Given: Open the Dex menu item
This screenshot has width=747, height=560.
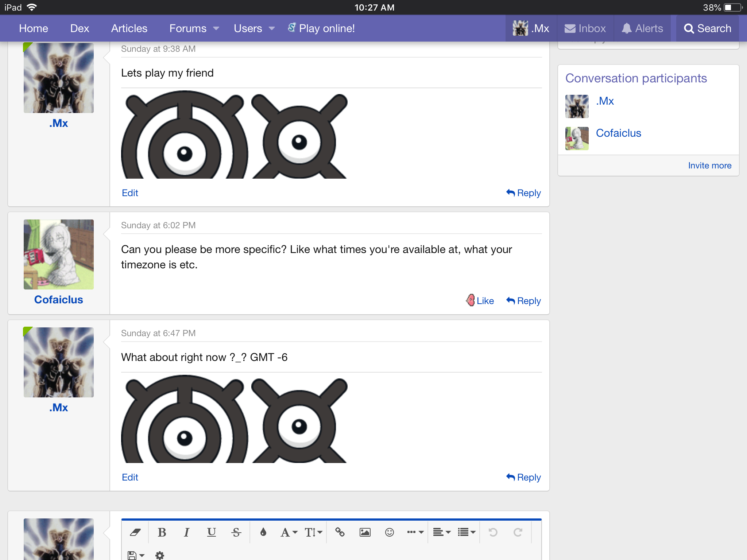Looking at the screenshot, I should pyautogui.click(x=80, y=28).
